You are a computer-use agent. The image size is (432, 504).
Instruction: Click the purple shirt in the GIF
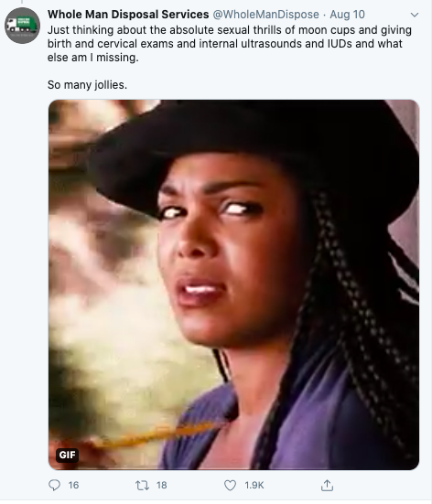(289, 418)
